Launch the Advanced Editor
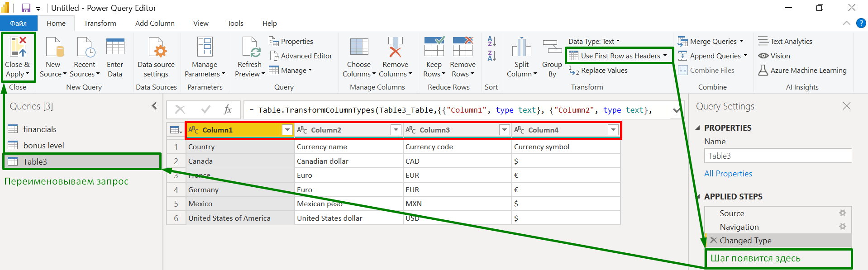This screenshot has width=868, height=270. point(301,56)
